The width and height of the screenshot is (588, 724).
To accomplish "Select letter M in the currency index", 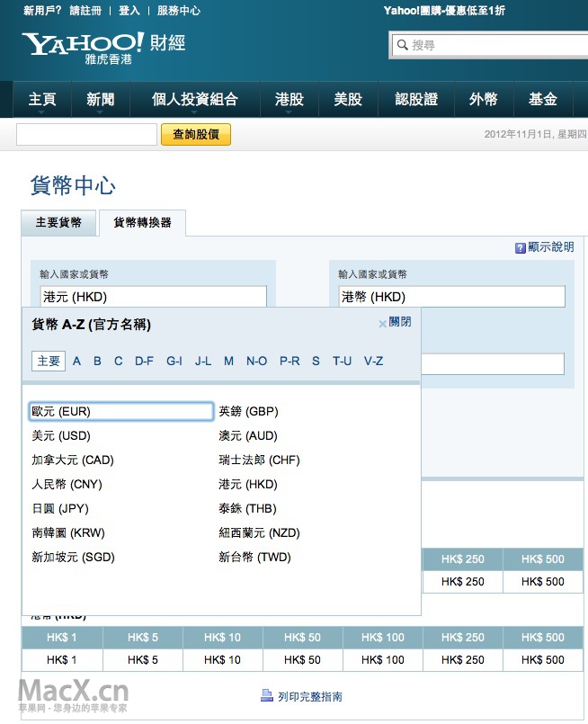I will [x=228, y=361].
